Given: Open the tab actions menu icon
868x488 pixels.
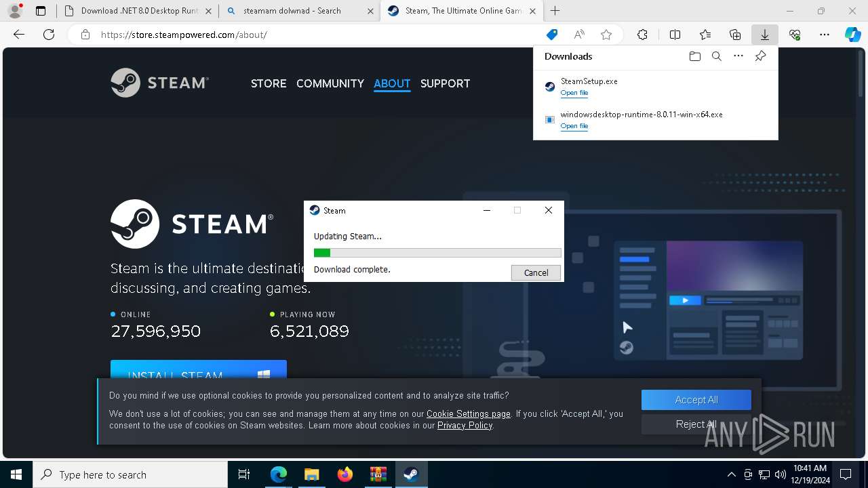Looking at the screenshot, I should (41, 11).
